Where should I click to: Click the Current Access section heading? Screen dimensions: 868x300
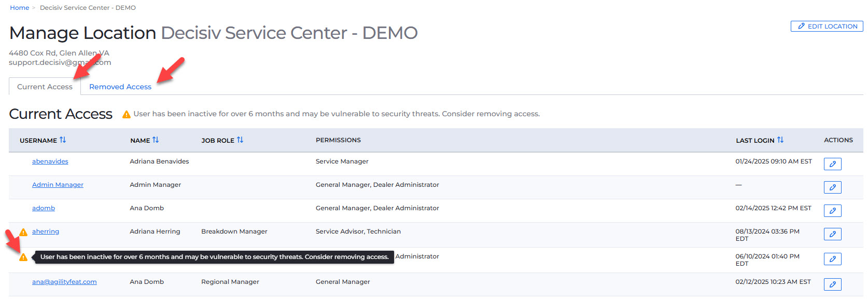(61, 114)
